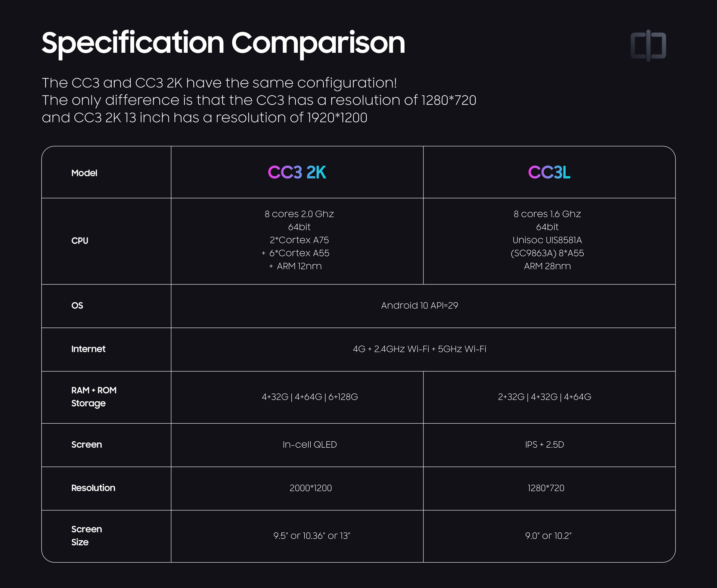717x588 pixels.
Task: Click the Resolution row label
Action: [93, 488]
